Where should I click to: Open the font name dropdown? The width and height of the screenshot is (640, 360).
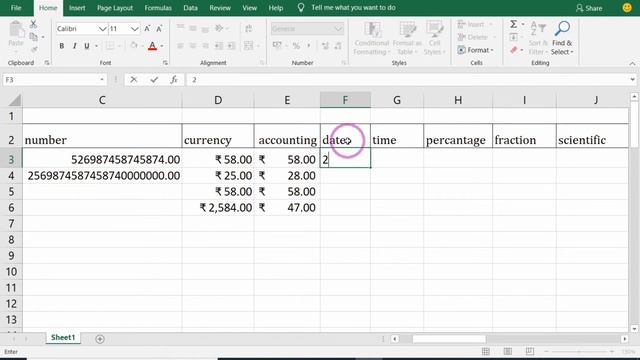click(102, 29)
